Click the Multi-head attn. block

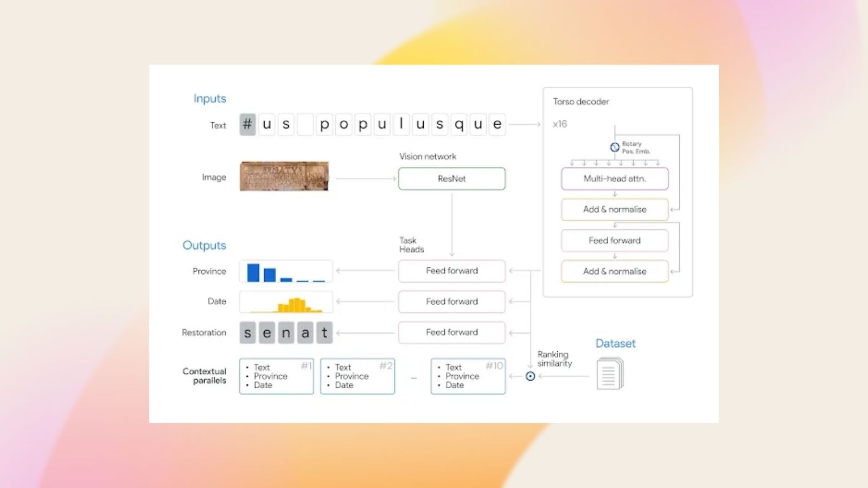615,179
